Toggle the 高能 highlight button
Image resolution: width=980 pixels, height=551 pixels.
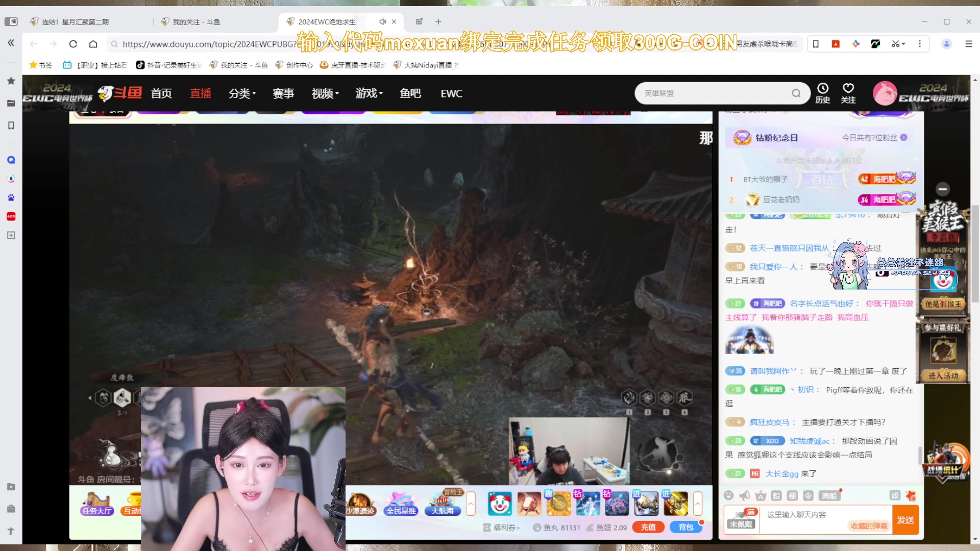coord(829,495)
